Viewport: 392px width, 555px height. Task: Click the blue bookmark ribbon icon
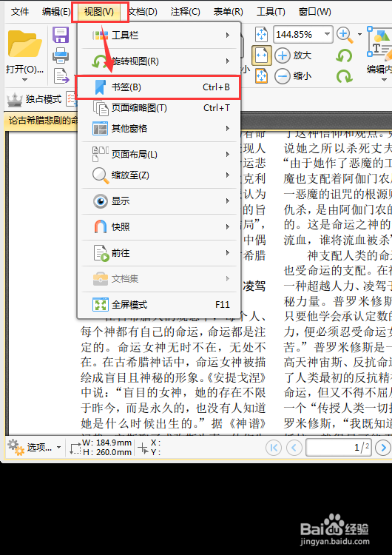[x=100, y=87]
